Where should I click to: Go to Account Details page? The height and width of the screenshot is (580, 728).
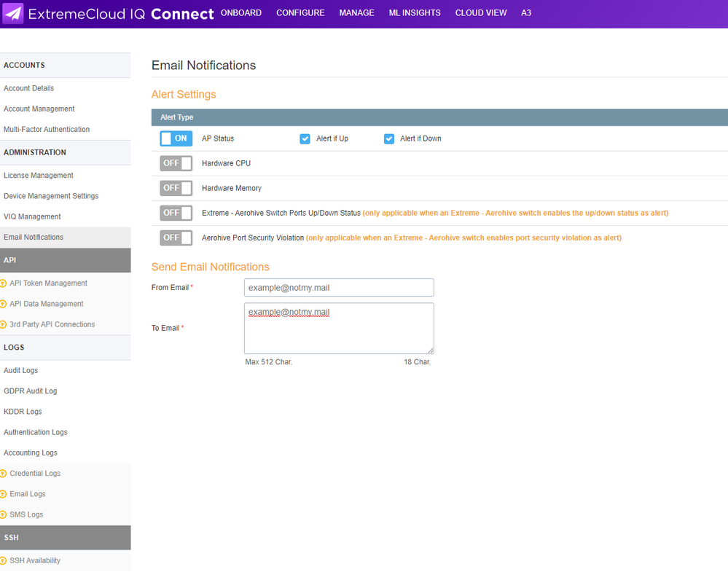[29, 88]
